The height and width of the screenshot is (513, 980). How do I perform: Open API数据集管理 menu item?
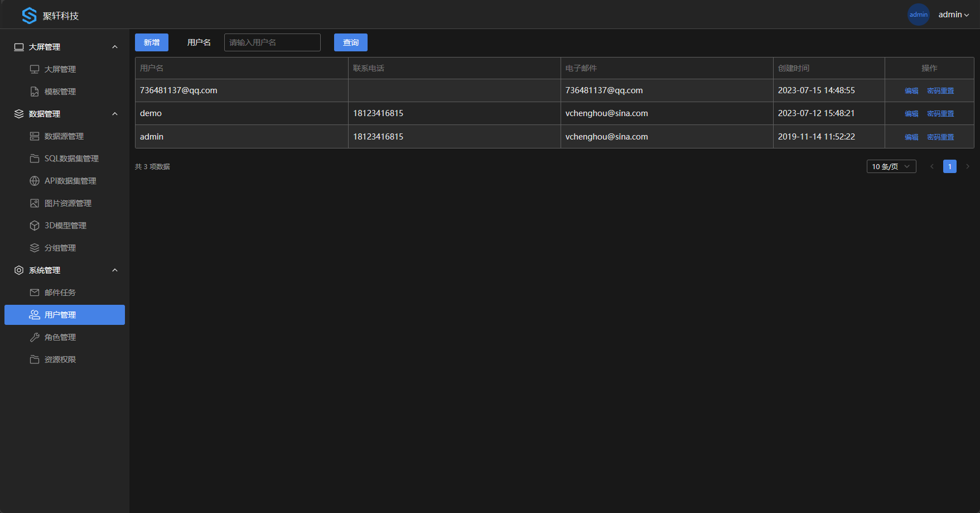pyautogui.click(x=65, y=181)
